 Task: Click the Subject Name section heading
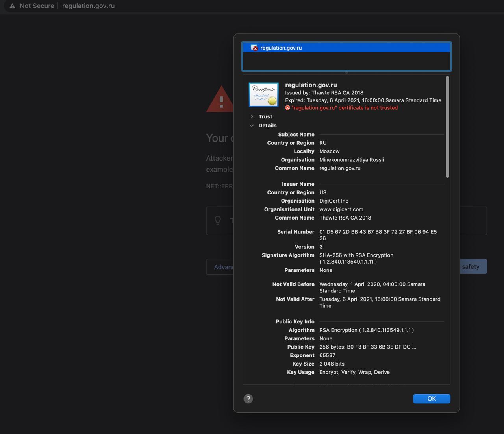point(296,135)
